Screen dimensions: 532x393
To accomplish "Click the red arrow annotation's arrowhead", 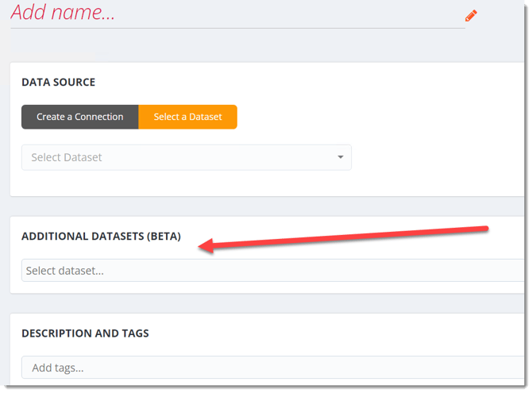I will 203,247.
